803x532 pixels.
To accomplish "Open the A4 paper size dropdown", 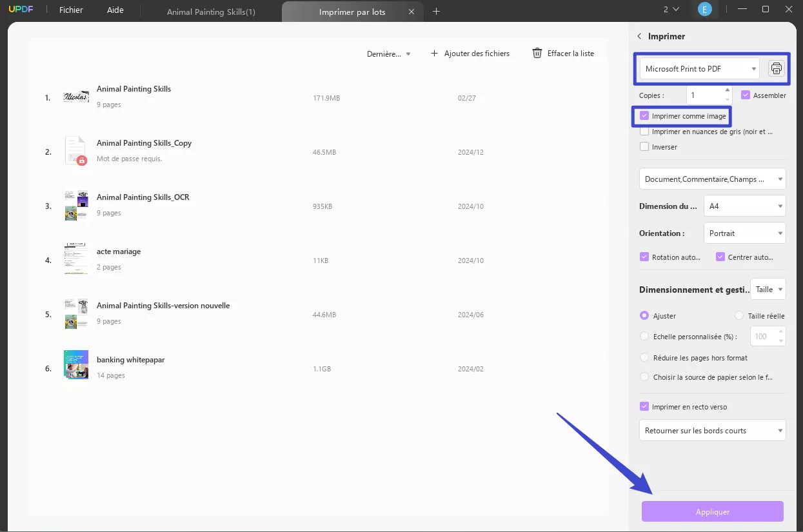I will pos(744,206).
